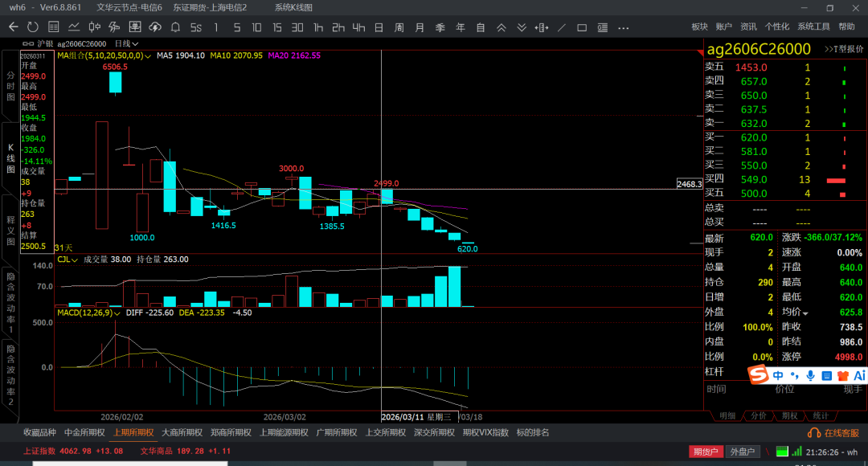868x466 pixels.
Task: Switch to the time-sharing line chart icon
Action: point(74,27)
